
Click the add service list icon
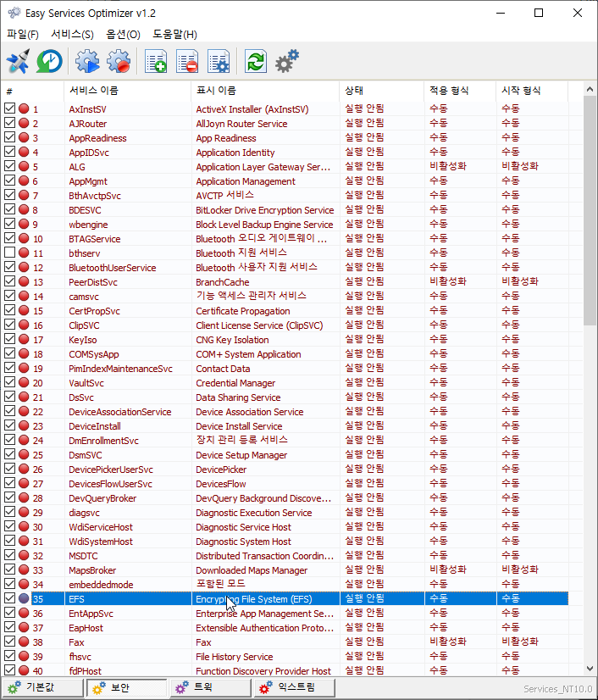[156, 61]
